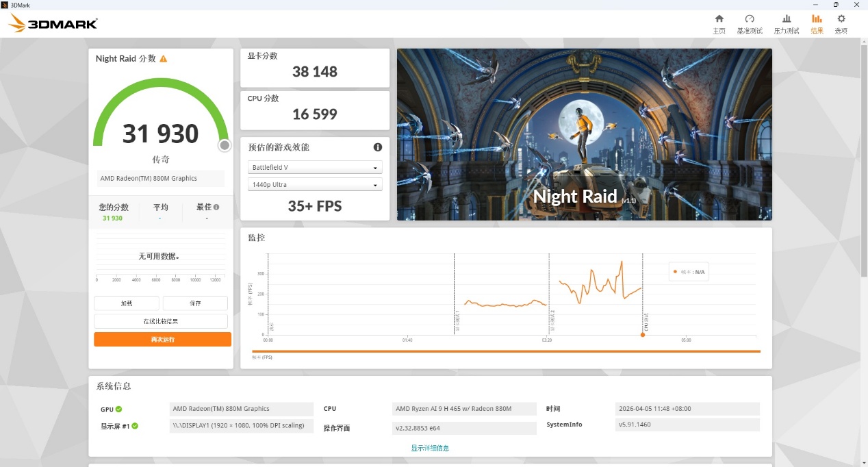The height and width of the screenshot is (467, 868).
Task: Click the CPU 分数 value 16 599
Action: click(315, 114)
